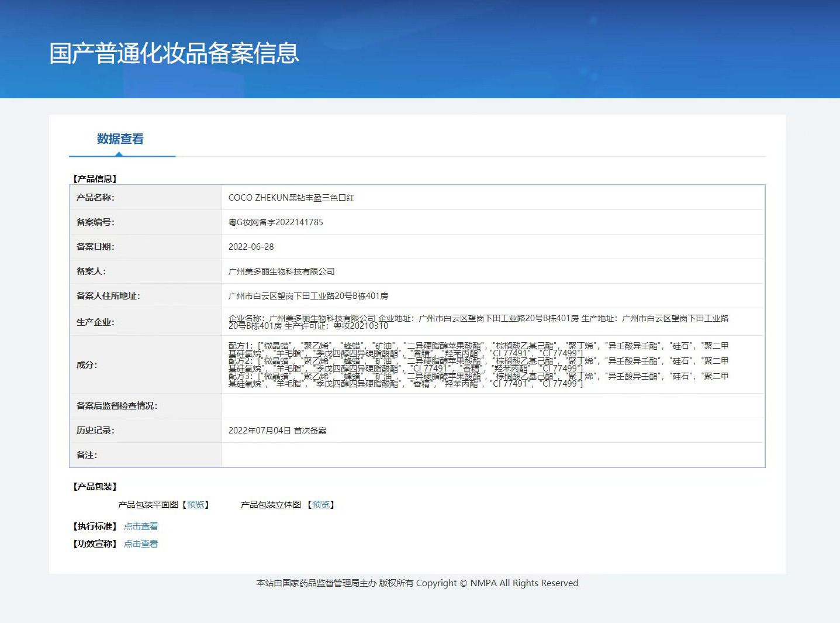The height and width of the screenshot is (623, 840).
Task: Click the 备案编号 row label
Action: pos(95,222)
